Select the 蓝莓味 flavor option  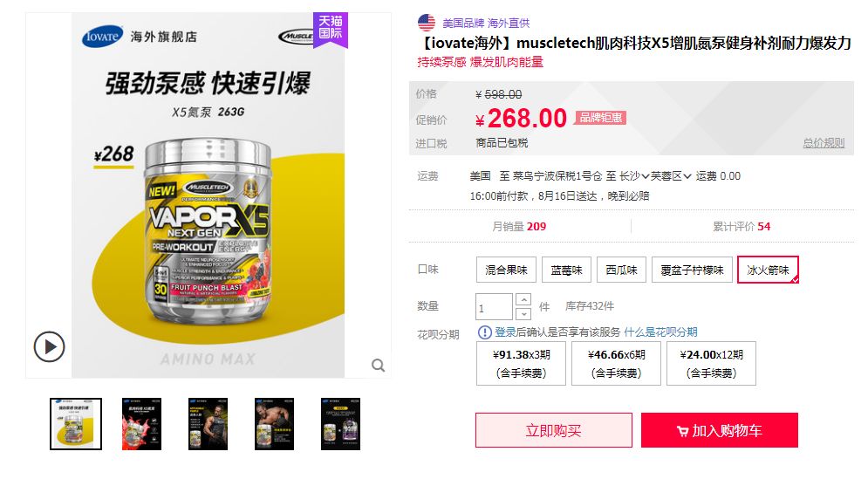click(x=566, y=270)
